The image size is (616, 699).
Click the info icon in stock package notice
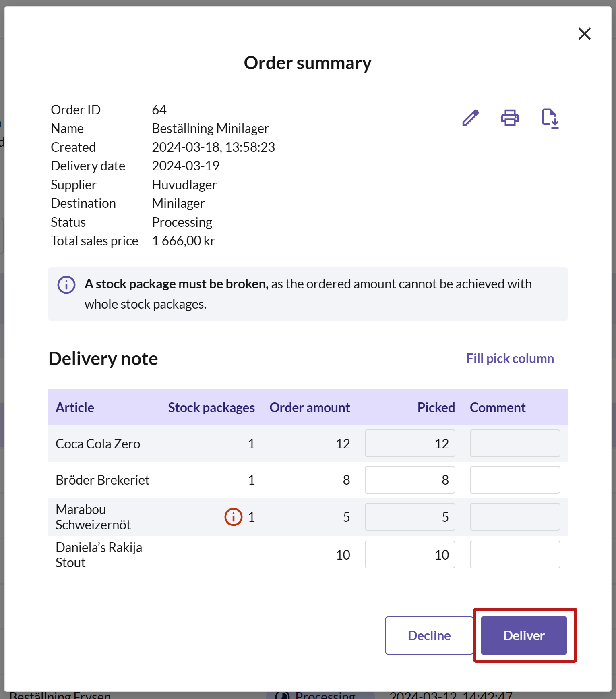tap(66, 285)
